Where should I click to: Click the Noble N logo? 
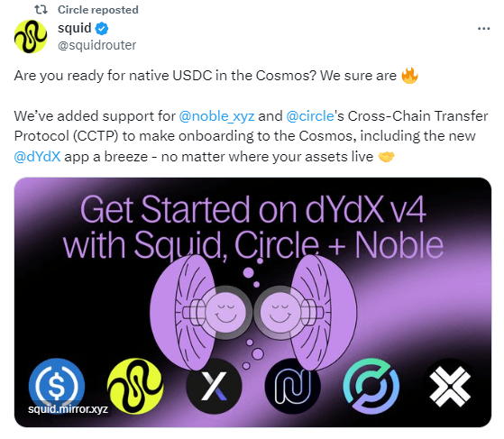[x=292, y=386]
